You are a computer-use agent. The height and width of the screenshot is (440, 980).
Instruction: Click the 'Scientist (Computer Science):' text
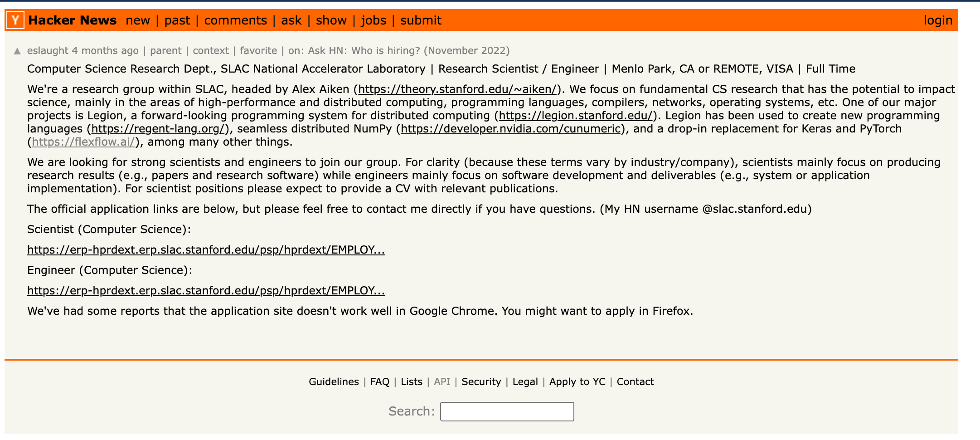tap(109, 230)
